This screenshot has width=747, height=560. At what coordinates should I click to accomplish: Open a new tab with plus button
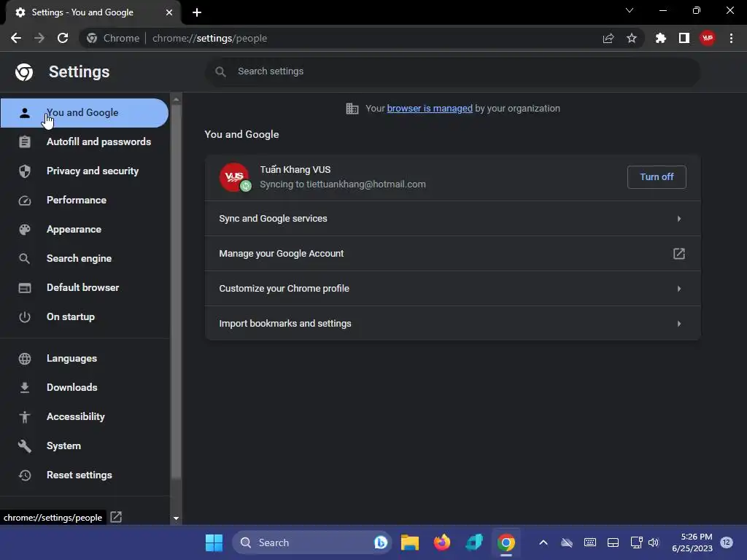[x=197, y=12]
